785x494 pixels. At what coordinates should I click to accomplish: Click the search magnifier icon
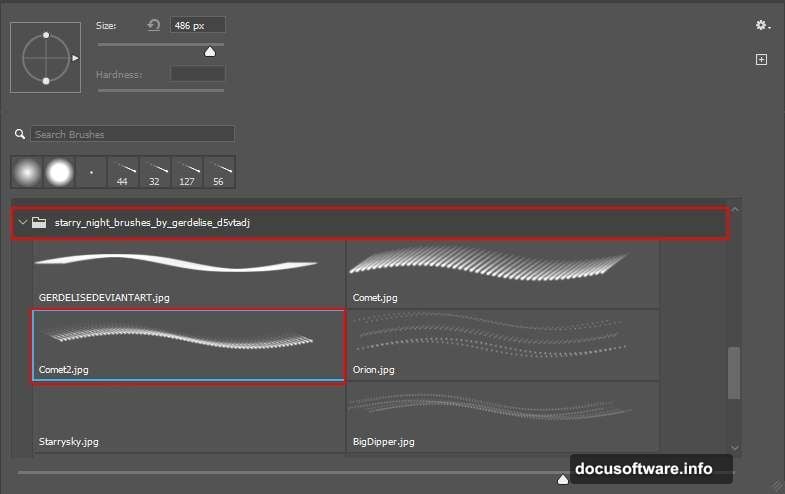pos(19,134)
